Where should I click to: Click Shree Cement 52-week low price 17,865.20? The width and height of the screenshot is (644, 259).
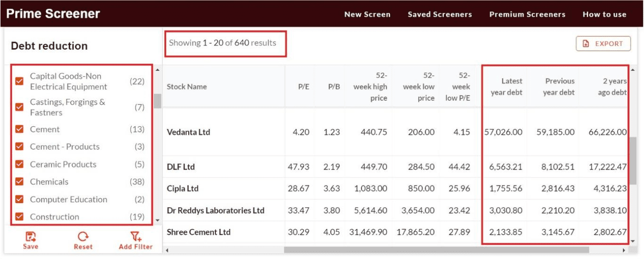tap(416, 232)
